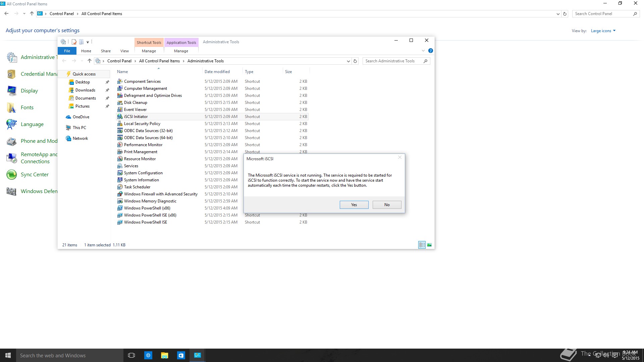Select Network in the navigation pane
Viewport: 644px width, 362px height.
pos(80,138)
